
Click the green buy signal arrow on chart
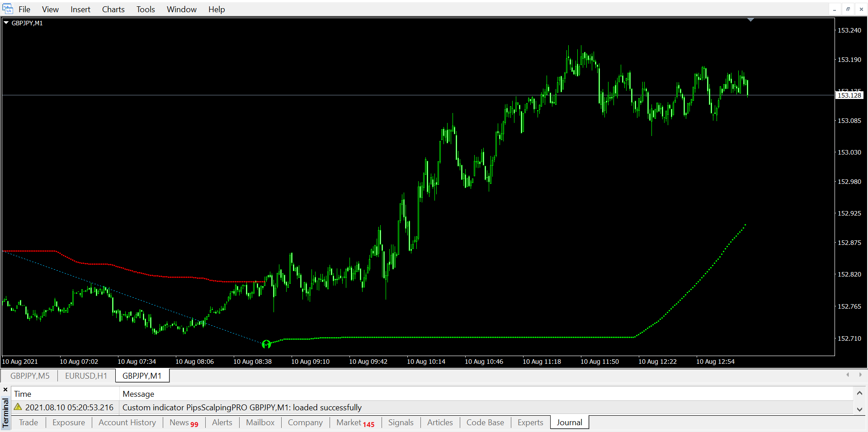pos(266,344)
